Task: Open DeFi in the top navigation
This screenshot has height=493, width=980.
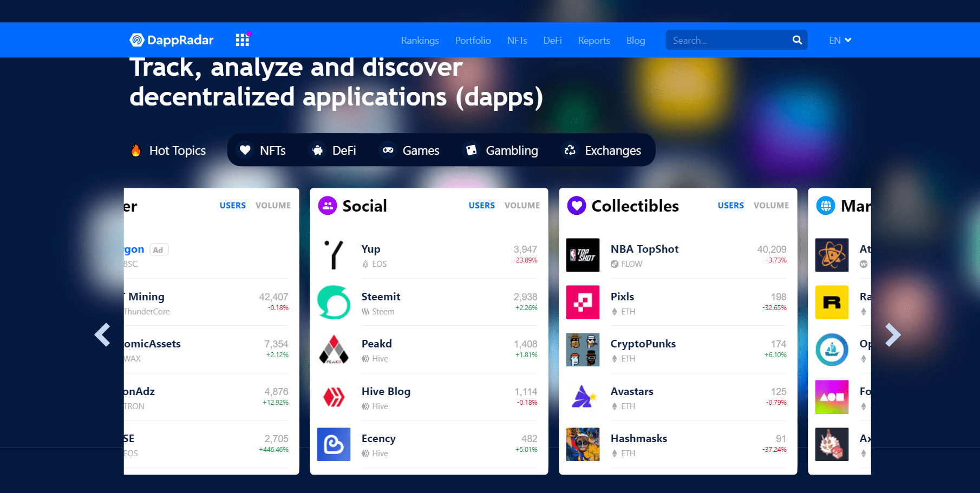Action: point(552,40)
